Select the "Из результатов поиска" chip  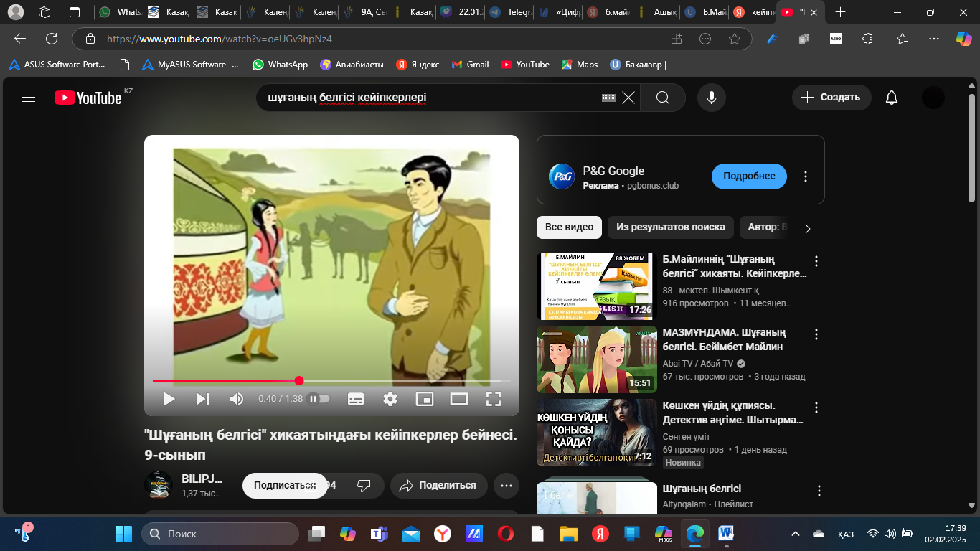coord(670,227)
